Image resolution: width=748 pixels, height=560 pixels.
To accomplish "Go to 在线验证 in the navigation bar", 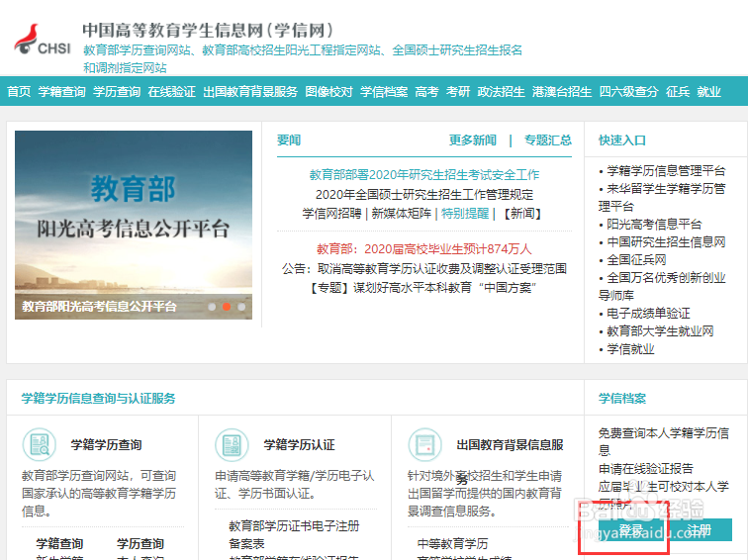I will pyautogui.click(x=172, y=92).
